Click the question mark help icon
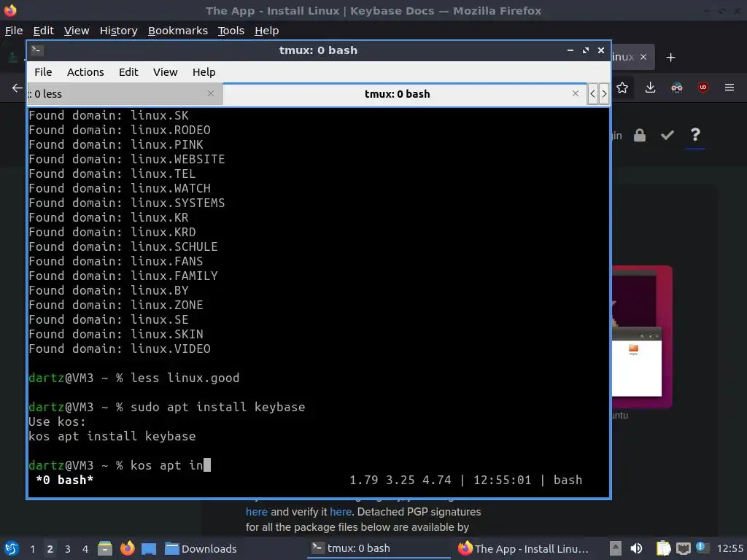 [x=695, y=135]
